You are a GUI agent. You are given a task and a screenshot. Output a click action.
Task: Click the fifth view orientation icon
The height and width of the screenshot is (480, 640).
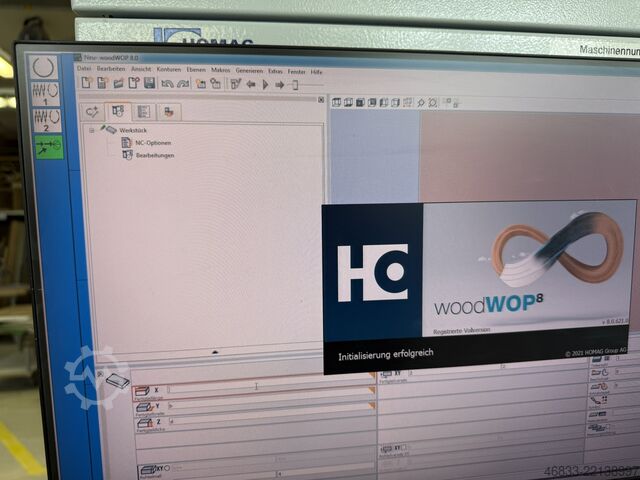384,102
